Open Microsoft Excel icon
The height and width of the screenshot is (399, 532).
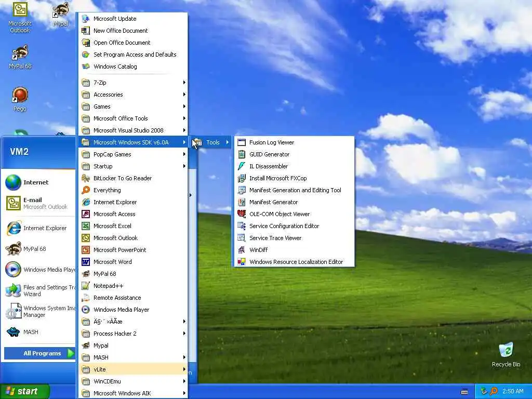86,226
